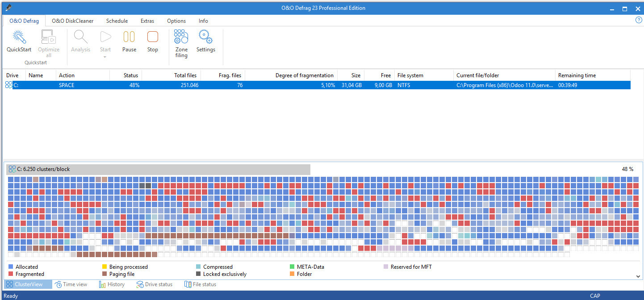Click the 48% status cell in row
The width and height of the screenshot is (644, 300).
(134, 85)
